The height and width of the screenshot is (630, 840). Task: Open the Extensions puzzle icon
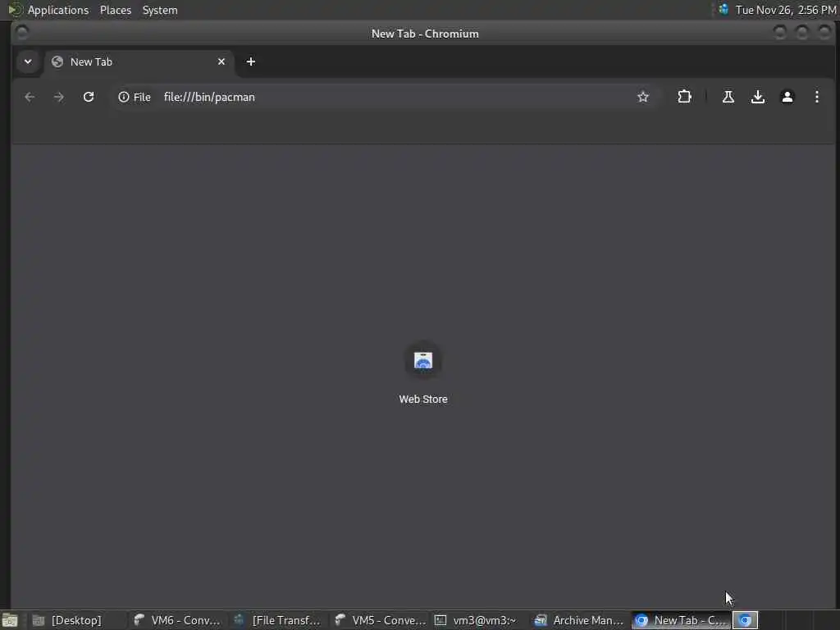(x=684, y=97)
